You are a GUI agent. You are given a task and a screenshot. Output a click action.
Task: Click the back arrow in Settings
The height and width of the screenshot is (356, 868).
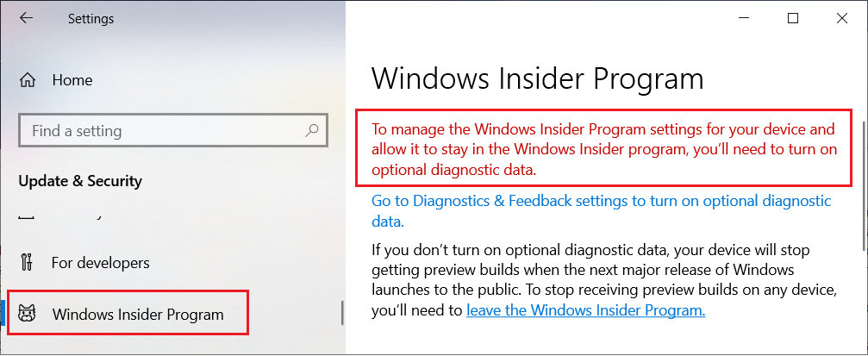27,18
